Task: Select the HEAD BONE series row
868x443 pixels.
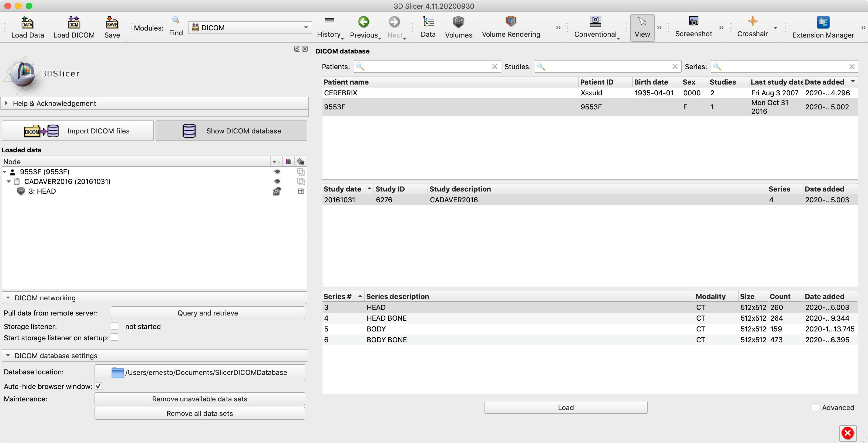Action: pos(590,318)
